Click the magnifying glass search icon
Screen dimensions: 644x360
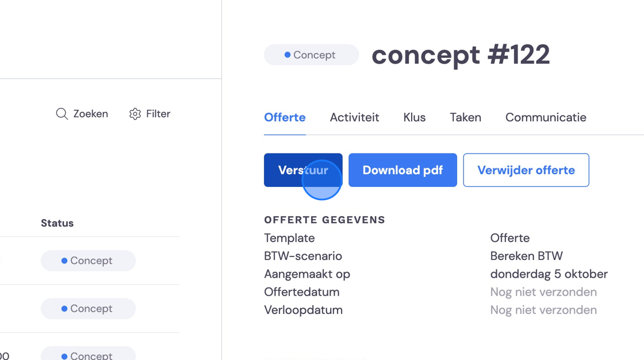pyautogui.click(x=62, y=114)
